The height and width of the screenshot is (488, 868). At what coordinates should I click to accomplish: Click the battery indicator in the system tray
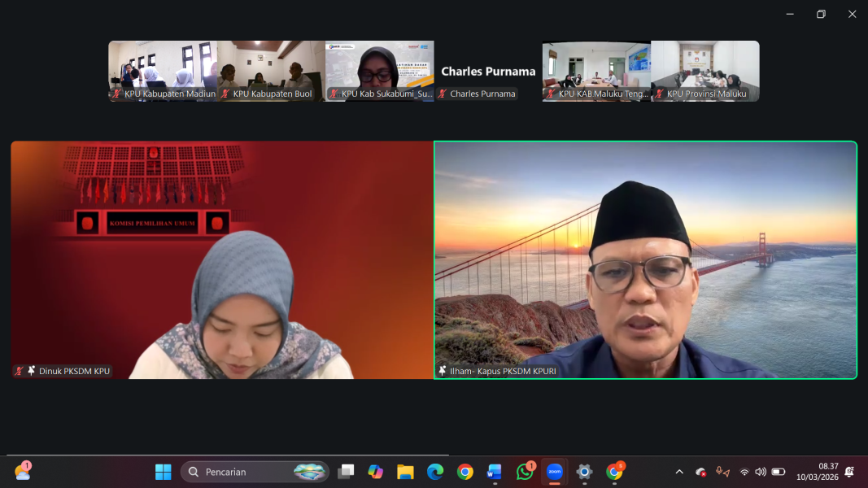(779, 472)
